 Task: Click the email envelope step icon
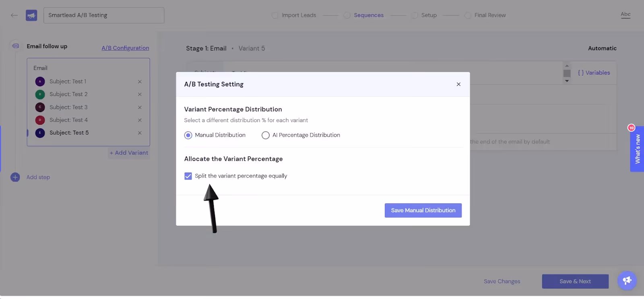coord(16,46)
